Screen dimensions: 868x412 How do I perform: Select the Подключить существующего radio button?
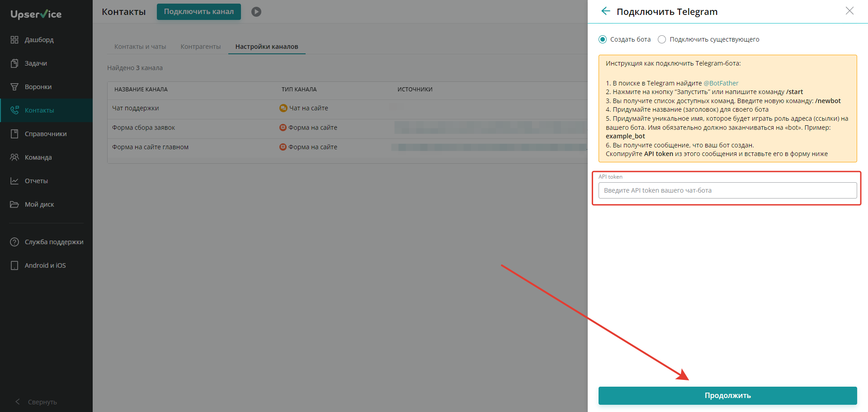(x=662, y=39)
